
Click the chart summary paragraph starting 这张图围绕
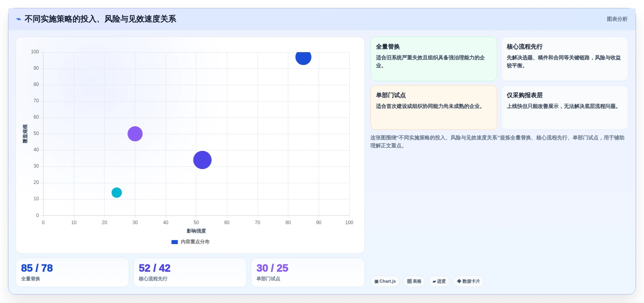click(x=497, y=142)
